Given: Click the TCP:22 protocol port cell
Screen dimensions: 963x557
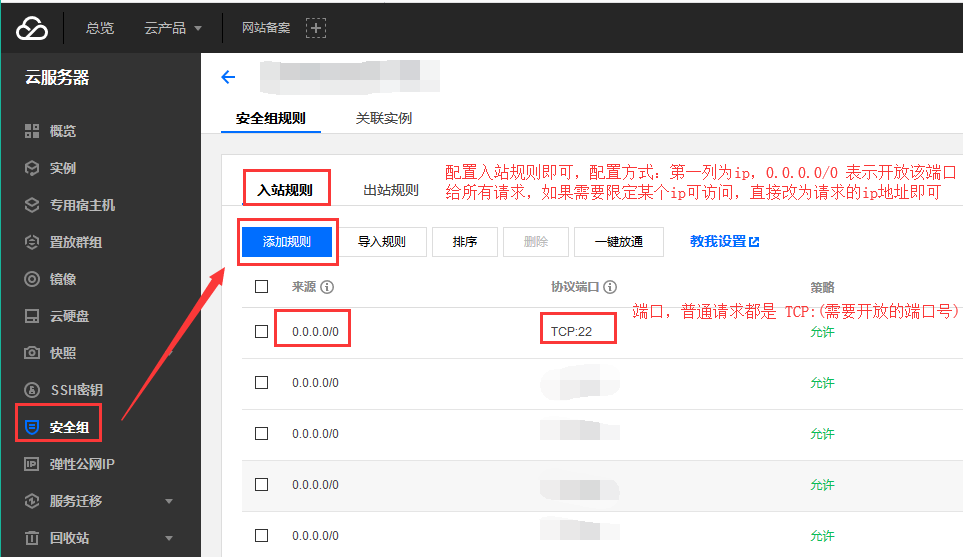Looking at the screenshot, I should click(x=571, y=332).
